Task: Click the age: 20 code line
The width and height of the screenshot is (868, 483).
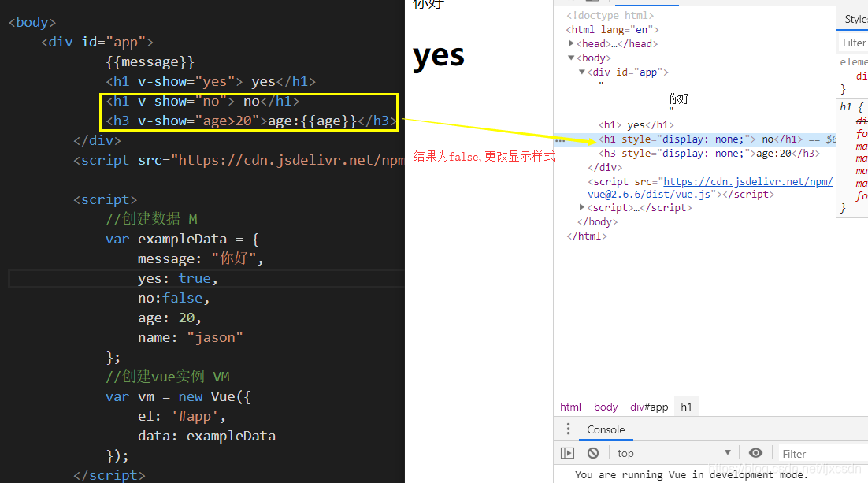Action: click(x=169, y=318)
